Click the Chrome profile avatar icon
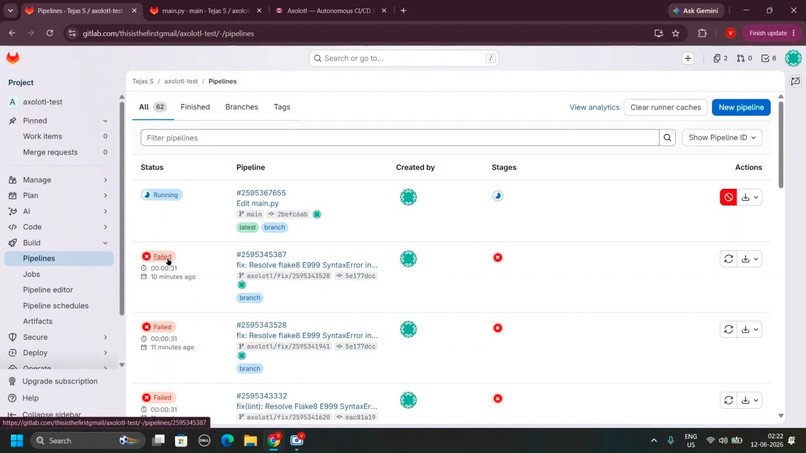806x453 pixels. 730,33
